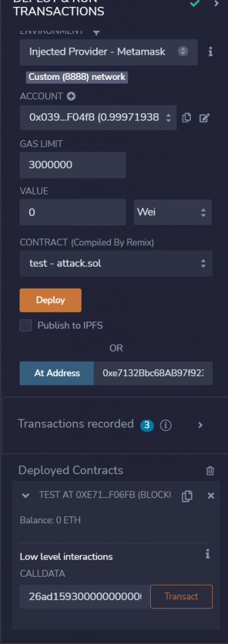Click the environment info icon
The width and height of the screenshot is (228, 644).
coord(210,52)
